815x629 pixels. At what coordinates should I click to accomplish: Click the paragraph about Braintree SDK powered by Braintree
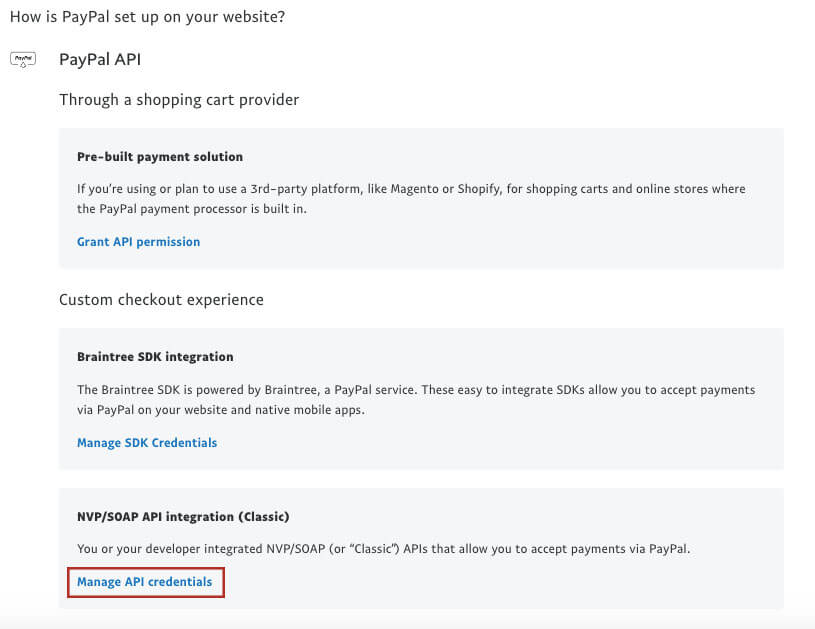point(416,400)
